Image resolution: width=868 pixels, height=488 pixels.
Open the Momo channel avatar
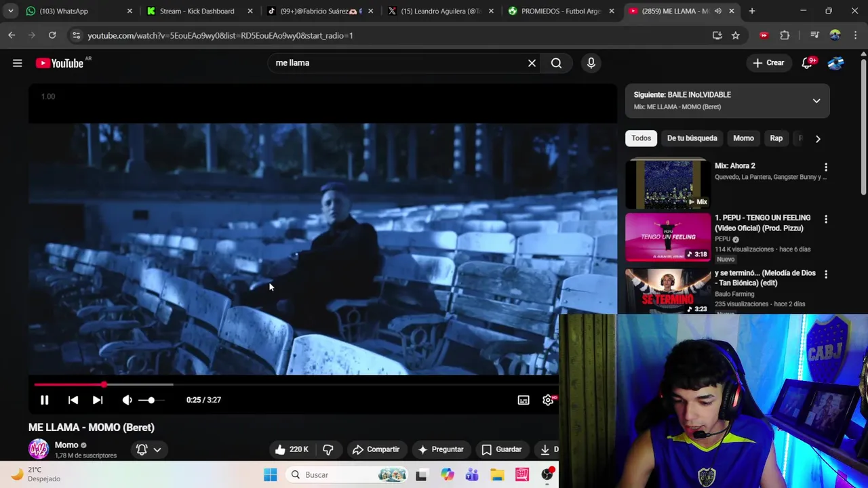point(39,449)
